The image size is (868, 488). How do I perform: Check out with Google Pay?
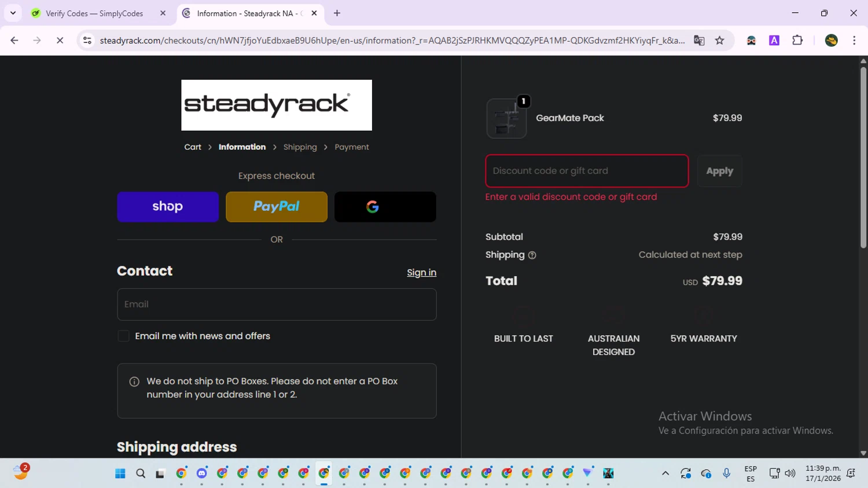[385, 207]
